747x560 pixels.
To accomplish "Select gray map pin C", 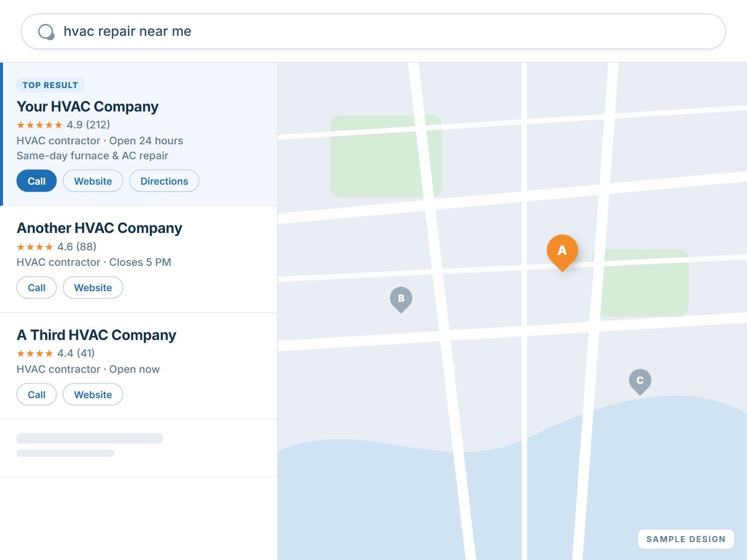I will pos(640,382).
